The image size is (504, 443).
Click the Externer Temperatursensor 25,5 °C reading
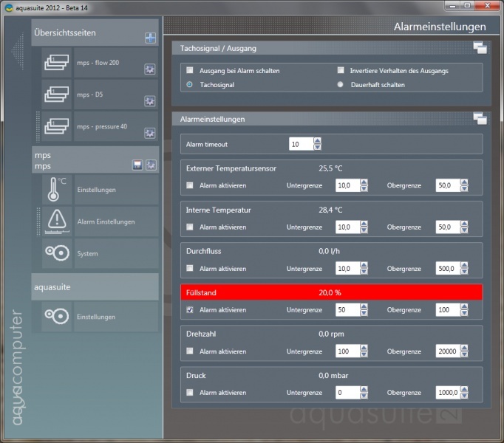pyautogui.click(x=330, y=168)
